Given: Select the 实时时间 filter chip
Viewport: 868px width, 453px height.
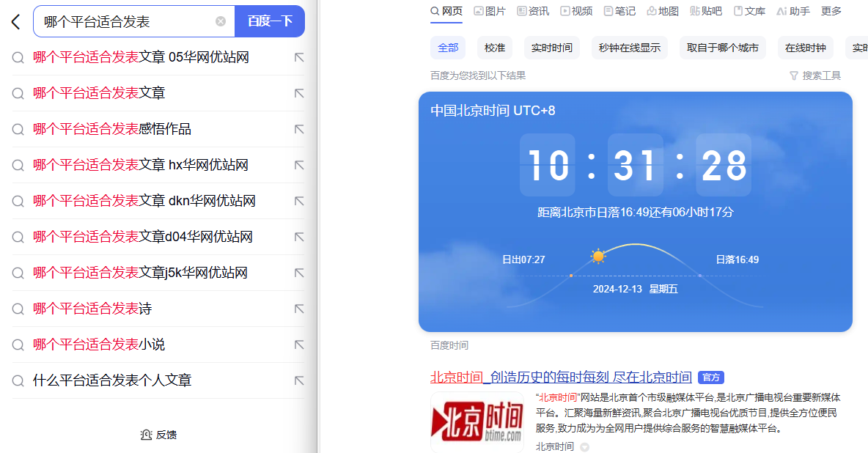Looking at the screenshot, I should (552, 48).
